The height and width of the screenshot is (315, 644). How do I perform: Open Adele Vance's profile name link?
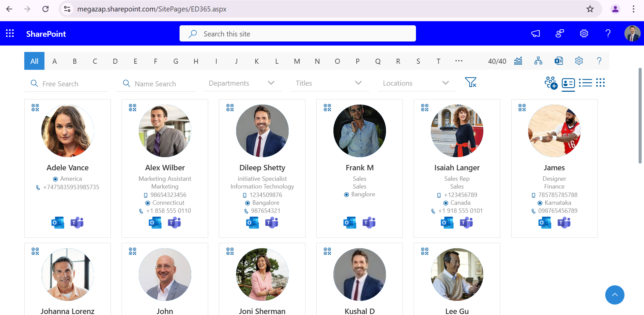point(68,168)
